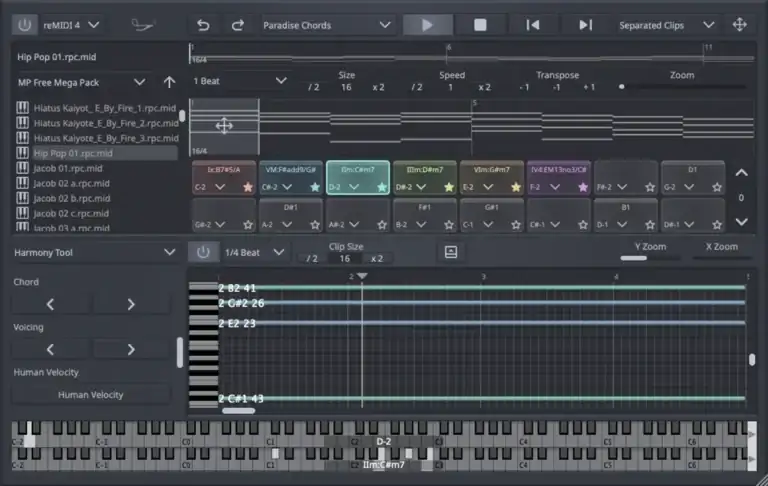Click the image icon next to Clip Size

451,252
